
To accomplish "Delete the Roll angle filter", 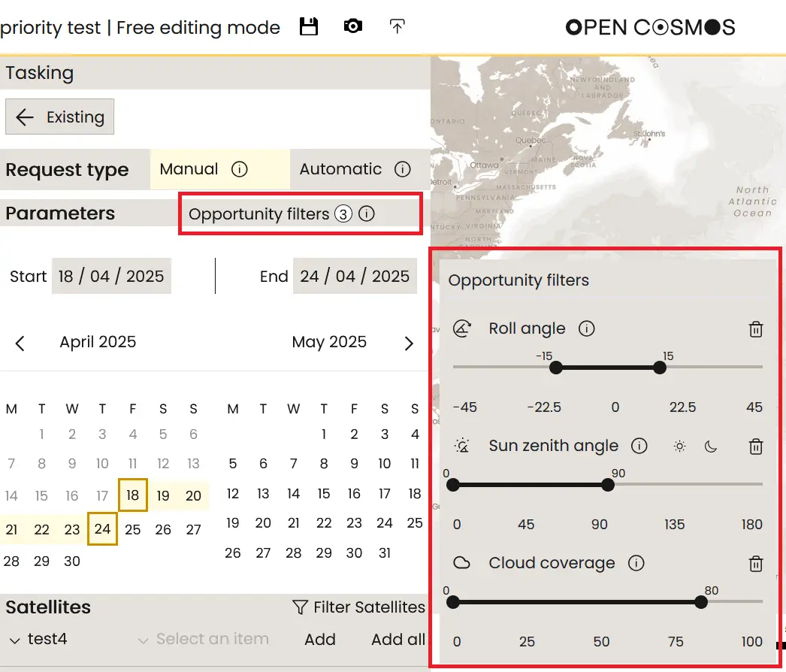I will pyautogui.click(x=756, y=329).
